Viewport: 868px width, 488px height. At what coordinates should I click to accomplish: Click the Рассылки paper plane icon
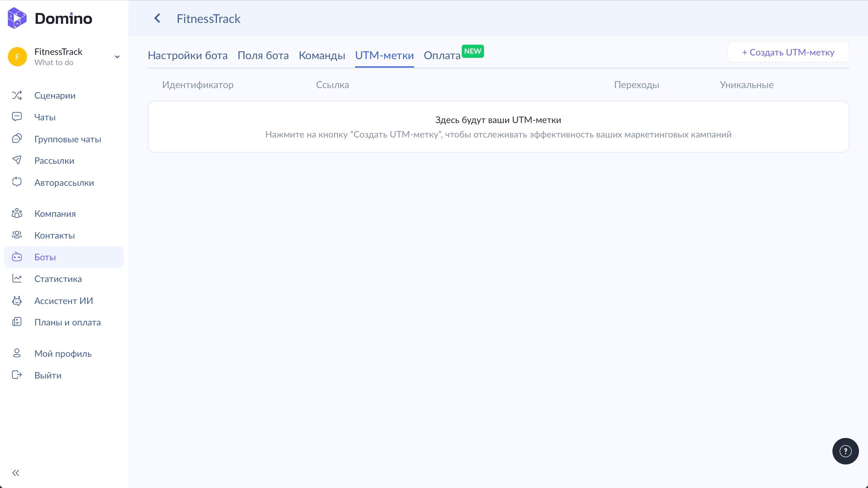(17, 160)
